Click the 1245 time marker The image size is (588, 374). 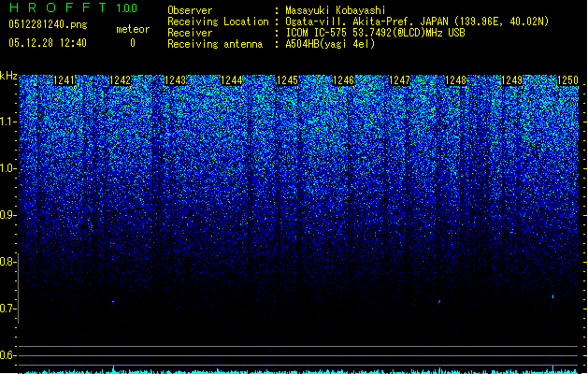287,80
